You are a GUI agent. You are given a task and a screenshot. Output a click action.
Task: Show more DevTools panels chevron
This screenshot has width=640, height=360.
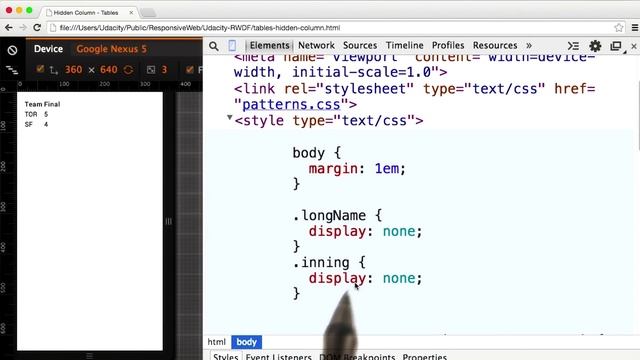click(529, 45)
